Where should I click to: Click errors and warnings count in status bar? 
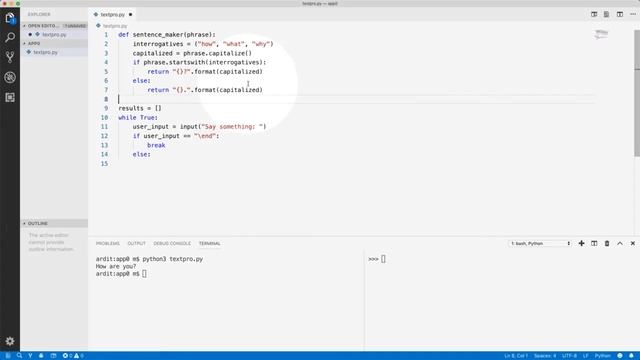[x=73, y=356]
